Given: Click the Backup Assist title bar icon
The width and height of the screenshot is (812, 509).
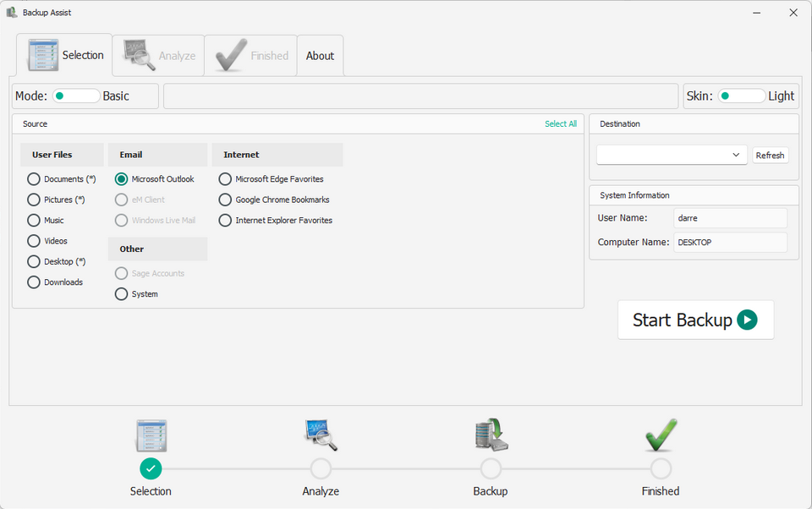Looking at the screenshot, I should [11, 13].
